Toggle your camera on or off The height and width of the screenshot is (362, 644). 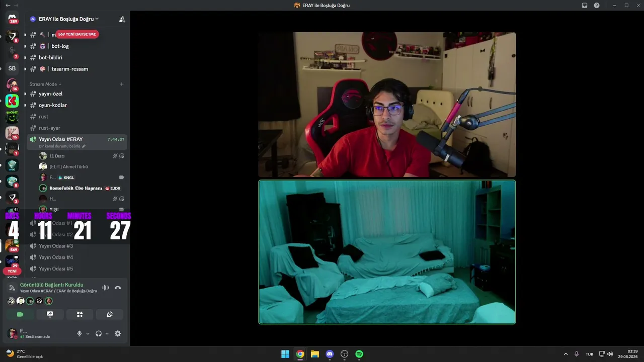(x=20, y=314)
